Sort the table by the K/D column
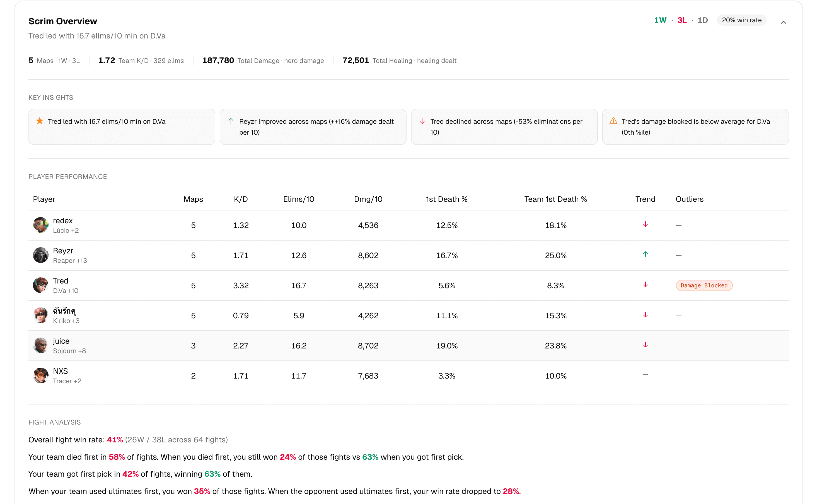 (241, 199)
